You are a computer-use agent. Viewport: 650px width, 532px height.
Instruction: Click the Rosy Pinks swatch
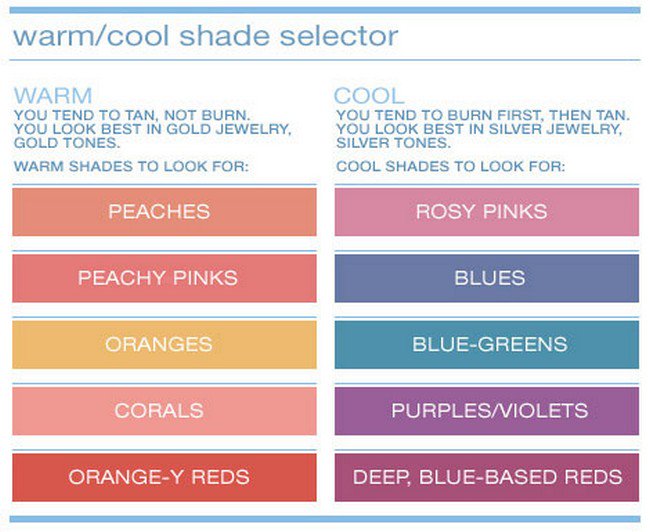pyautogui.click(x=486, y=212)
